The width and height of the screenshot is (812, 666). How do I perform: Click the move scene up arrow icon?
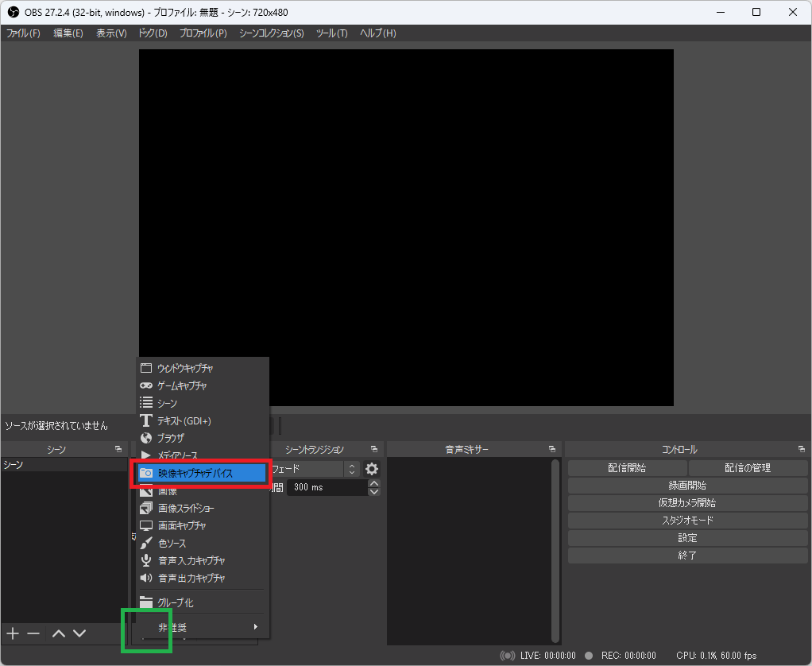58,633
